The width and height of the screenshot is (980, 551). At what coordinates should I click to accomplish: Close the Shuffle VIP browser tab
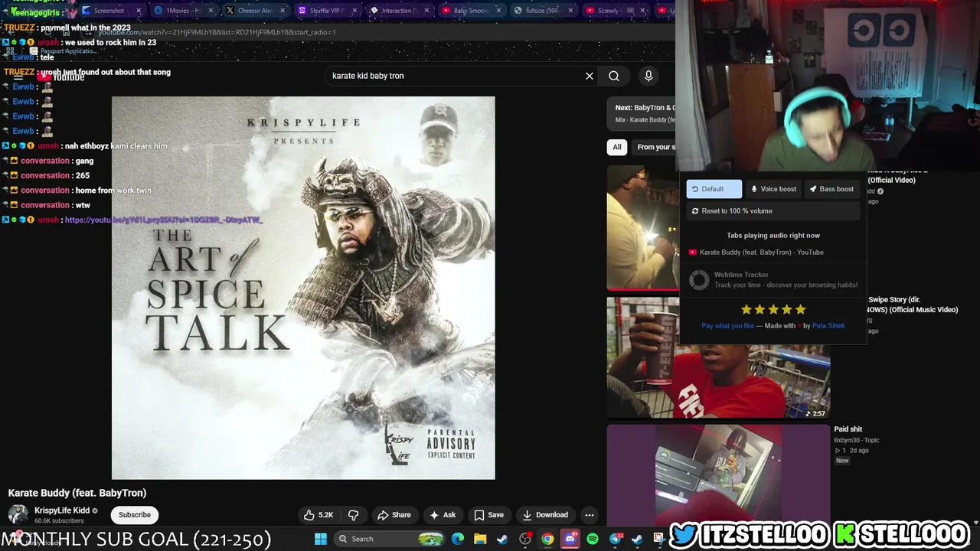354,11
